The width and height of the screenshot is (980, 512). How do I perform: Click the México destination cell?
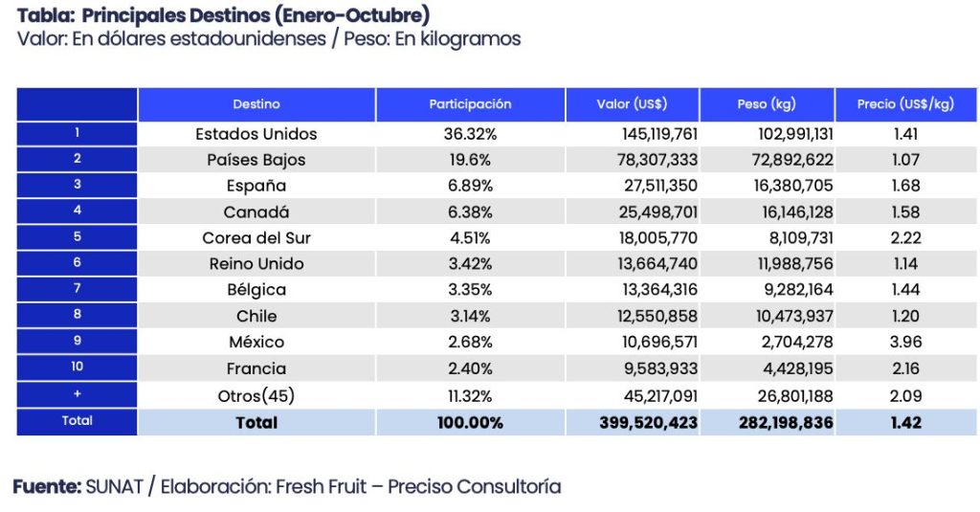pyautogui.click(x=256, y=342)
